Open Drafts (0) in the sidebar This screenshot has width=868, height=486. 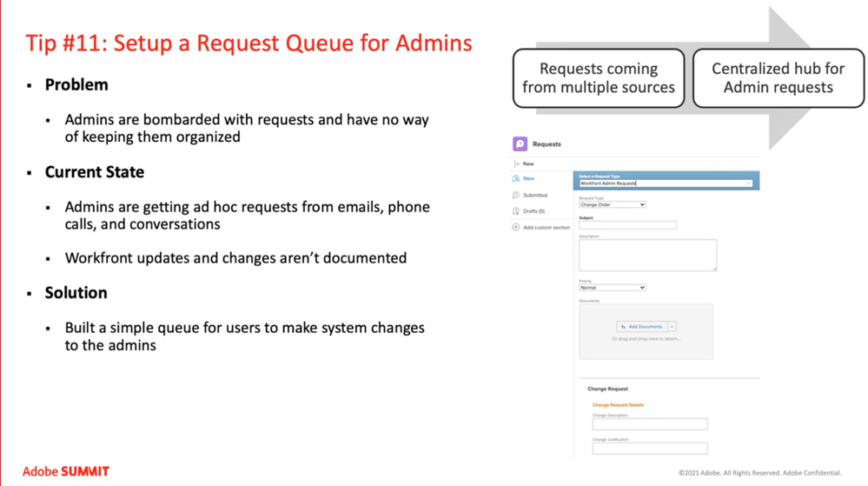click(534, 211)
